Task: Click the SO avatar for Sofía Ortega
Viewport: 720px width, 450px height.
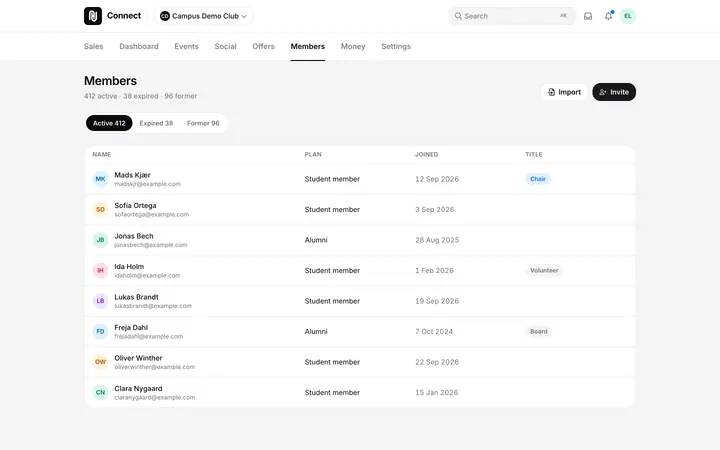Action: (101, 209)
